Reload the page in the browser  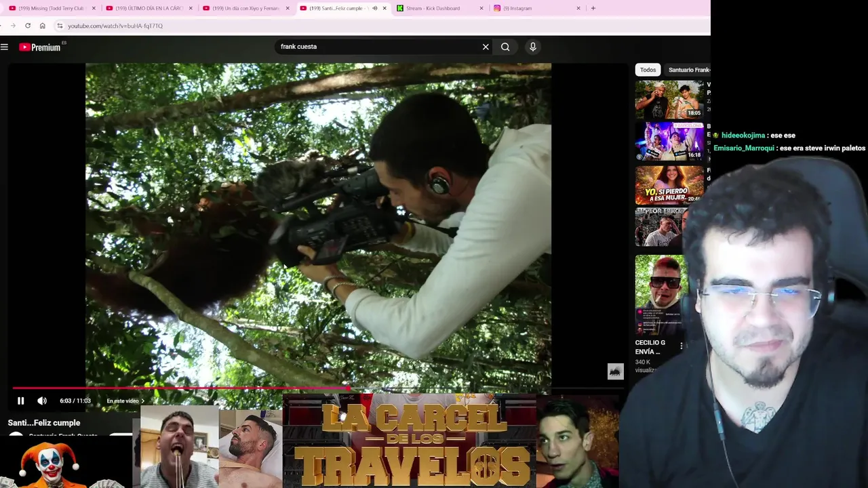pyautogui.click(x=28, y=26)
